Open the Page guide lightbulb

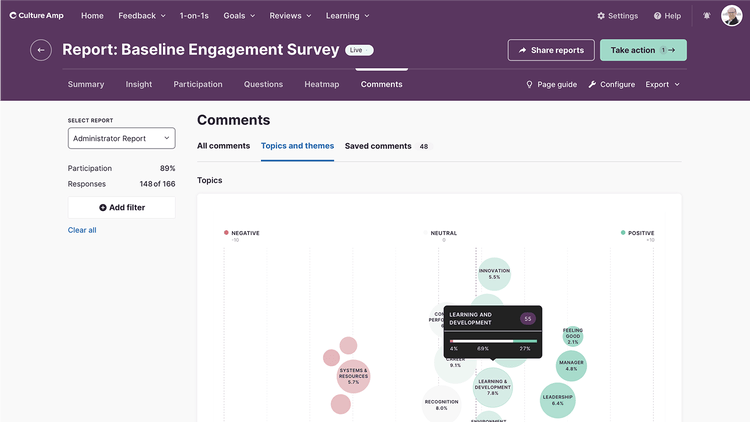tap(551, 85)
